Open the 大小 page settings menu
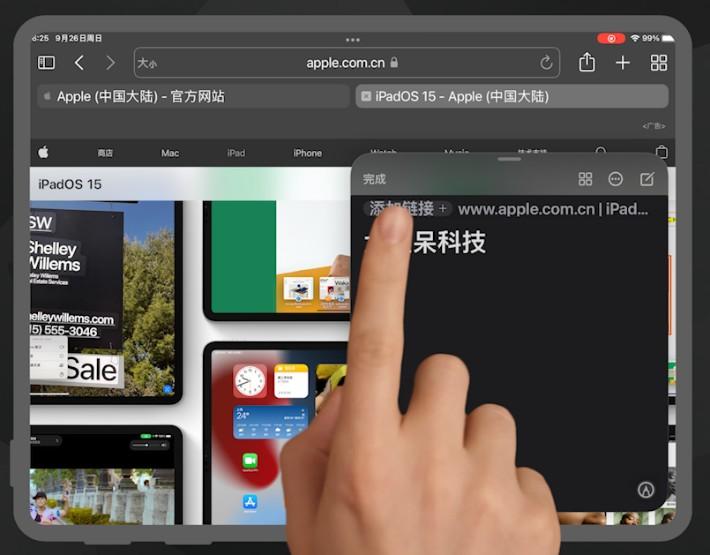 (147, 63)
